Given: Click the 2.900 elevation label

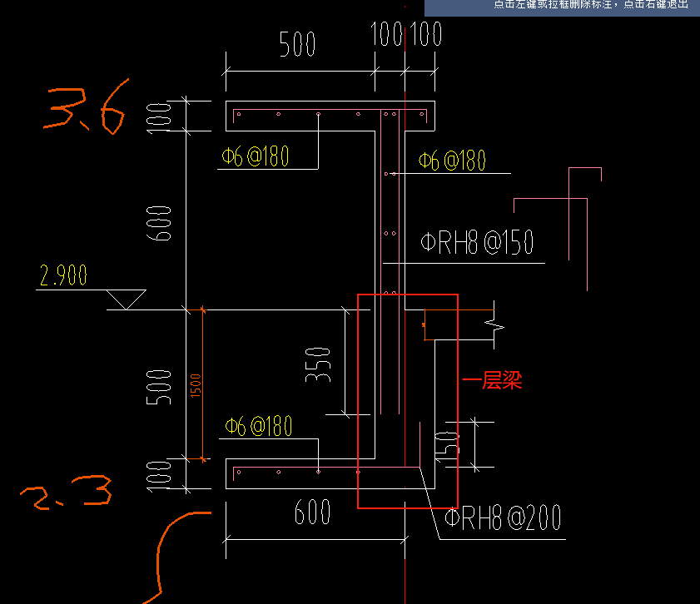Looking at the screenshot, I should [63, 275].
